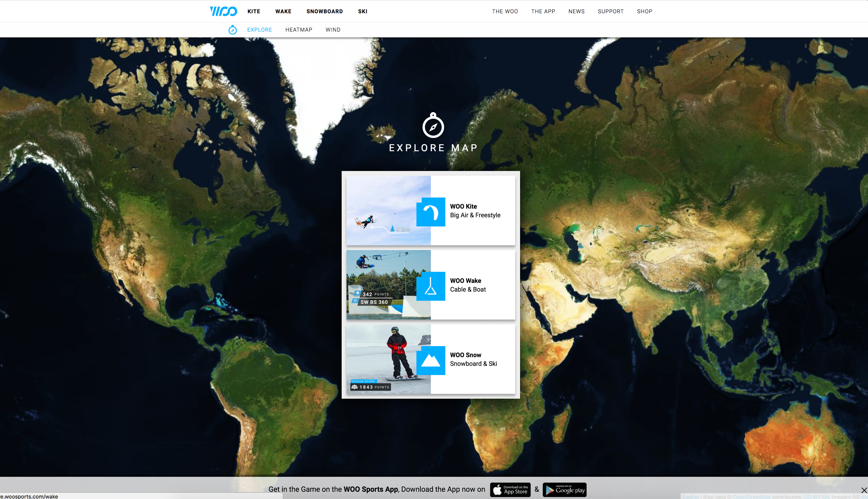Image resolution: width=868 pixels, height=499 pixels.
Task: Open THE APP page link
Action: coord(543,11)
